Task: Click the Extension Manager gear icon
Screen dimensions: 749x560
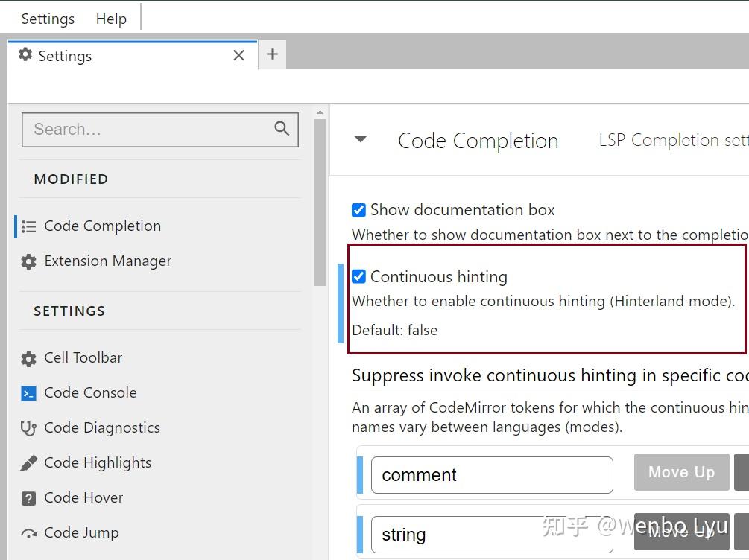Action: coord(28,261)
